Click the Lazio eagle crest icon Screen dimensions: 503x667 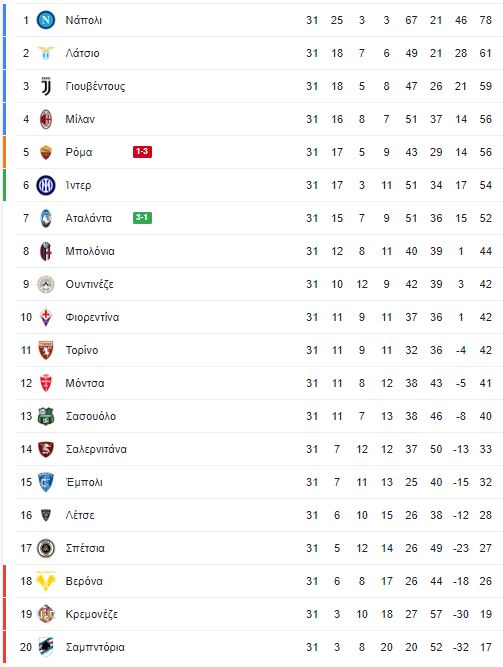(x=46, y=53)
